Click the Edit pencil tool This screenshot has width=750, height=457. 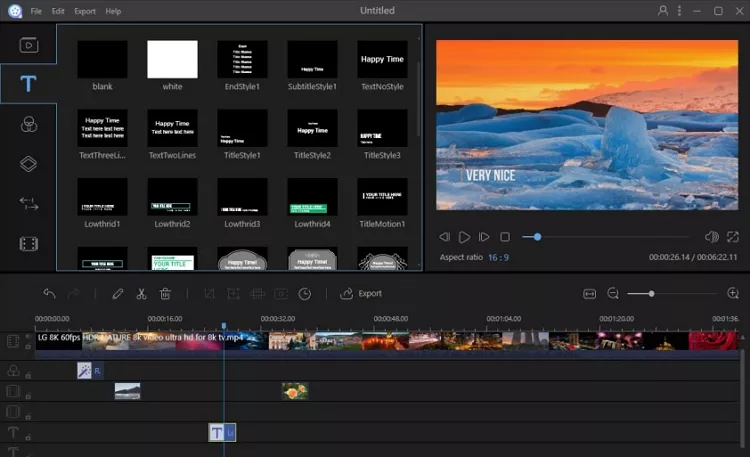(x=118, y=293)
